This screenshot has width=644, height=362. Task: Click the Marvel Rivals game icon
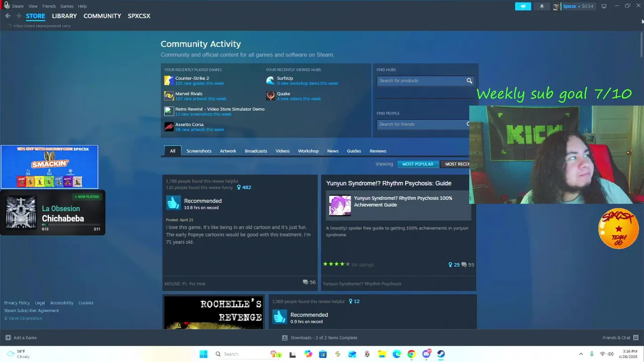[169, 96]
